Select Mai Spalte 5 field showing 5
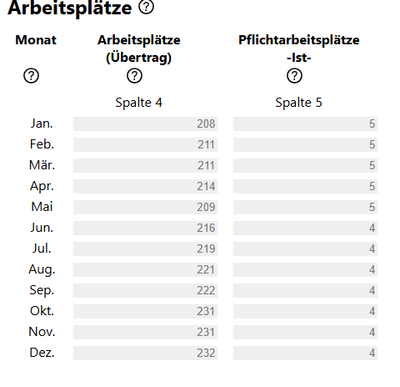400x387 pixels. [x=305, y=207]
